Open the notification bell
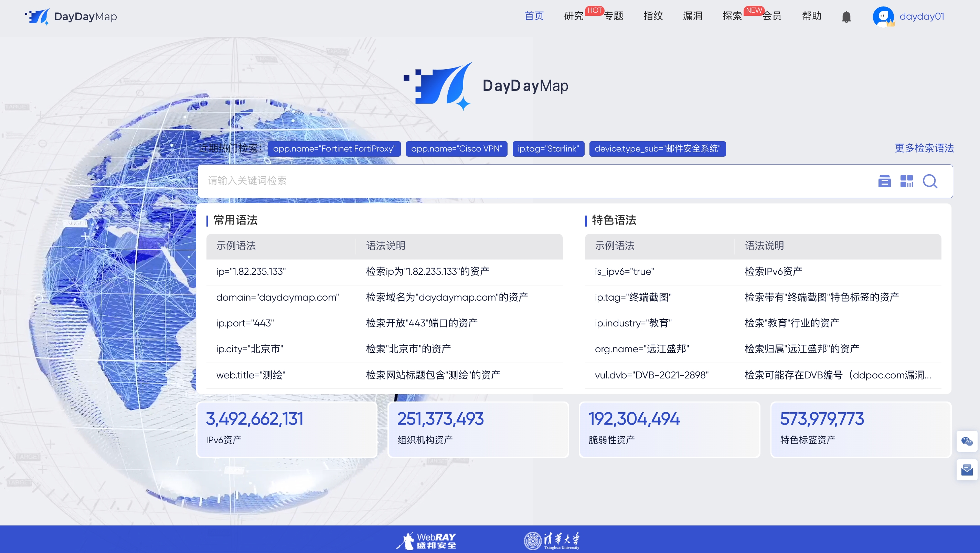 [846, 17]
